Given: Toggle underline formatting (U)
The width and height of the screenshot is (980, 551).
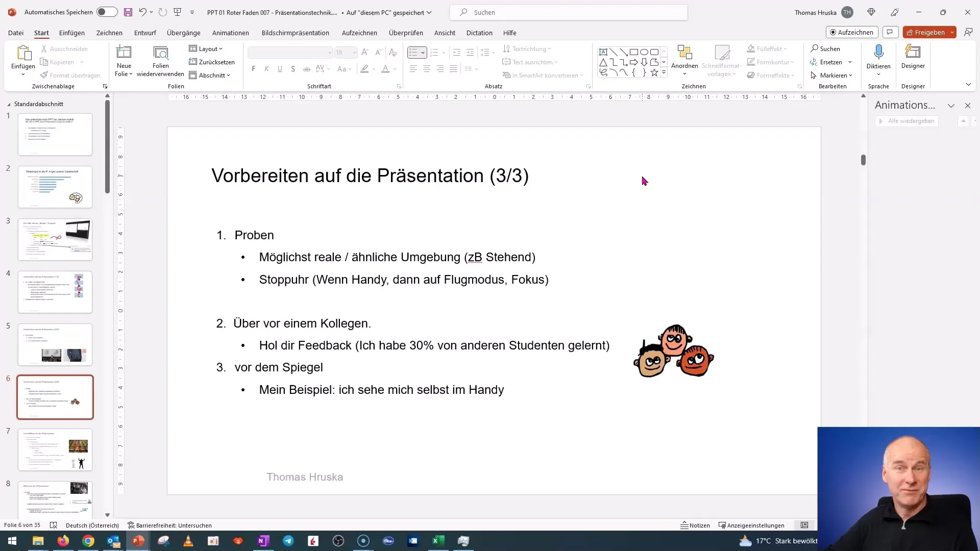Looking at the screenshot, I should point(280,69).
